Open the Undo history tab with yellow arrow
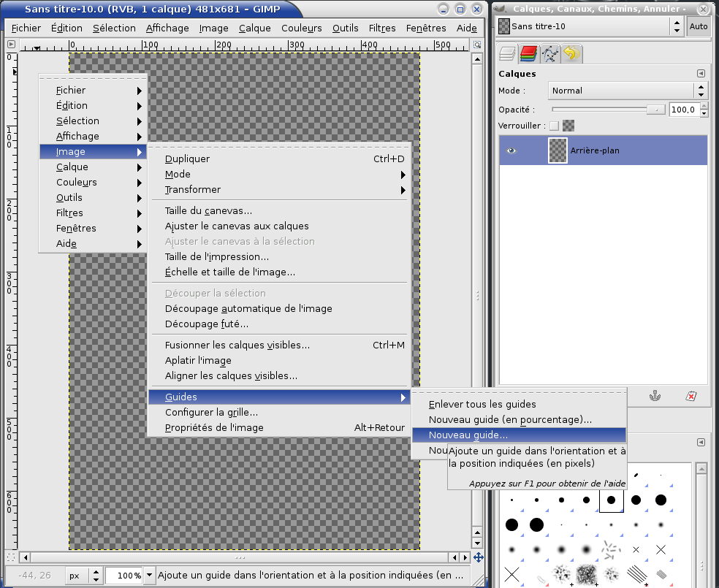The image size is (719, 588). pyautogui.click(x=571, y=54)
